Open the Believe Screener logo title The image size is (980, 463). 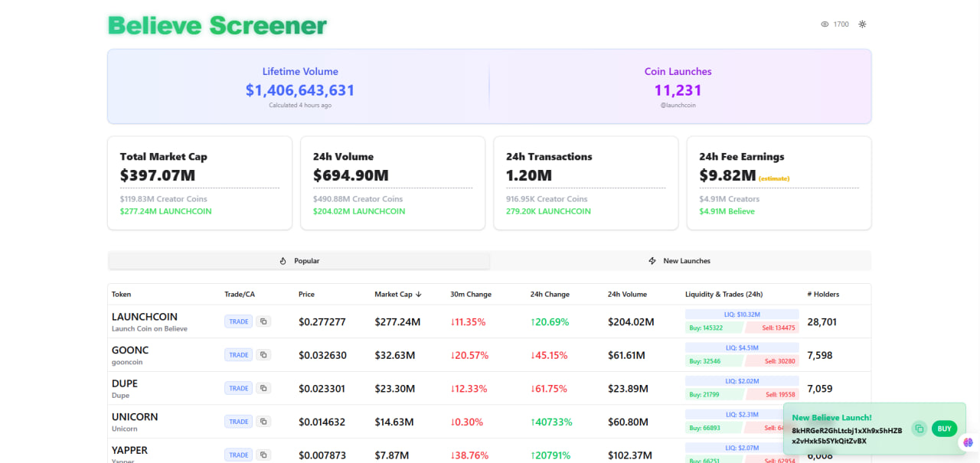click(x=217, y=25)
